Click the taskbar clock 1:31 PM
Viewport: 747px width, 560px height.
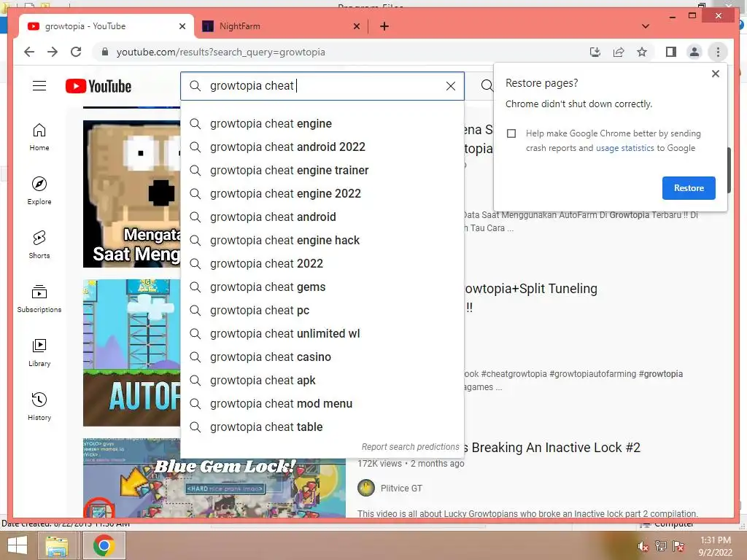point(715,546)
